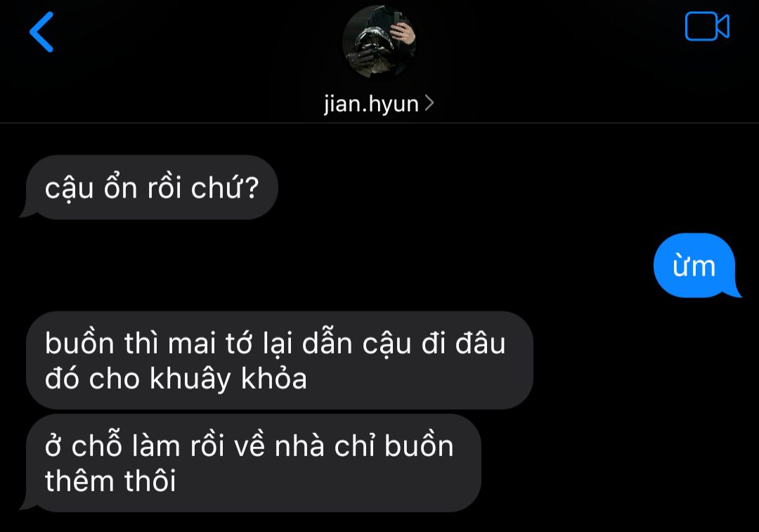Expand contact details via chevron beside jian.hyun
Viewport: 759px width, 532px height.
point(429,103)
